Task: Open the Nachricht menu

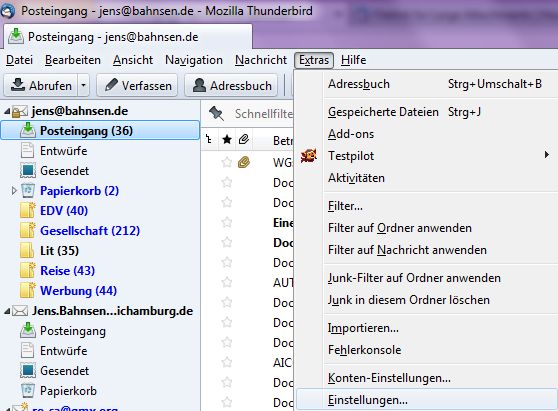Action: click(x=261, y=60)
